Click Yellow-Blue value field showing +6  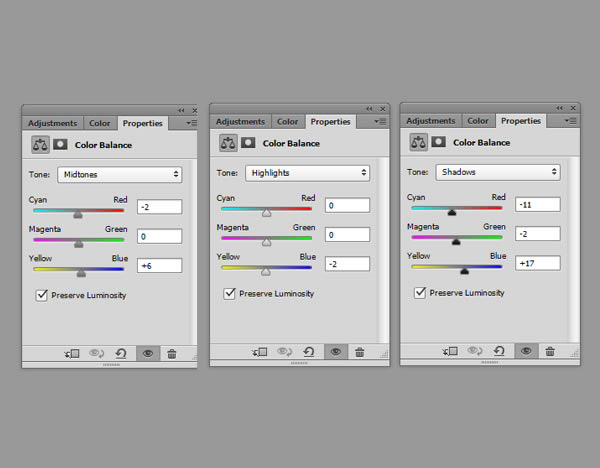160,266
